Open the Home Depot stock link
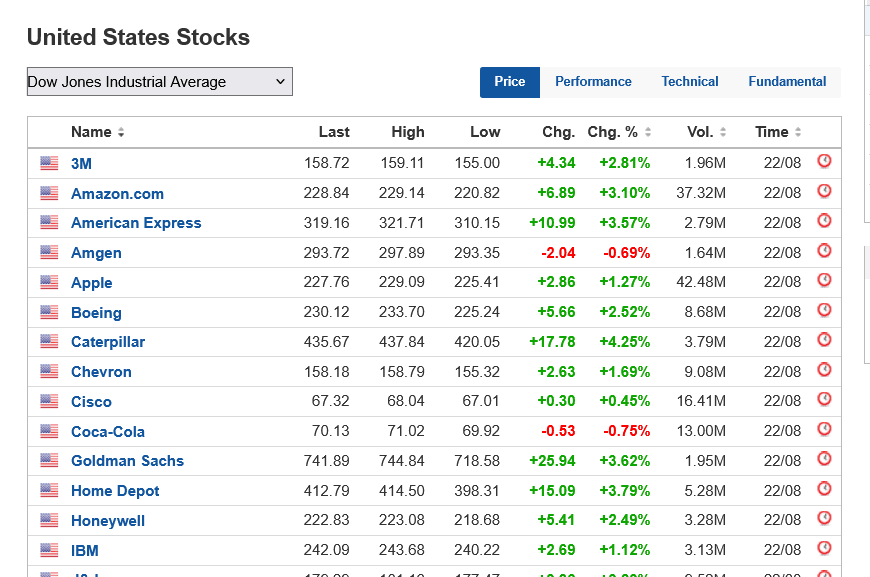This screenshot has width=870, height=577. (115, 491)
